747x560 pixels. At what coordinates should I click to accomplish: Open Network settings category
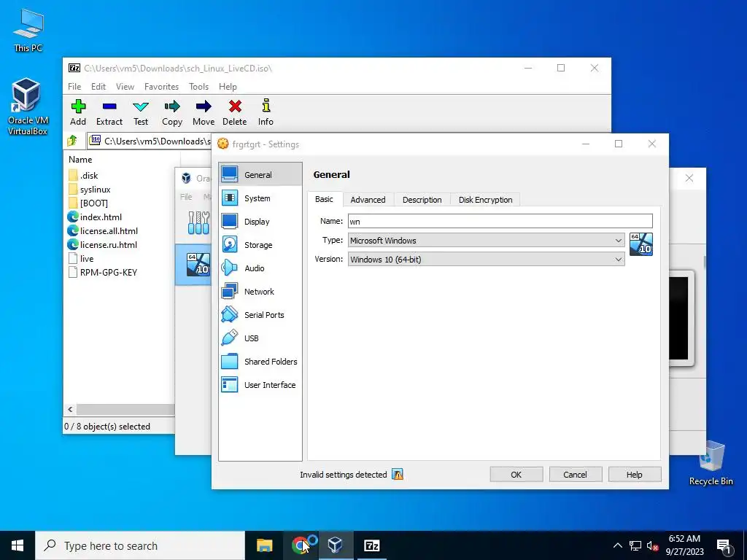click(x=260, y=292)
